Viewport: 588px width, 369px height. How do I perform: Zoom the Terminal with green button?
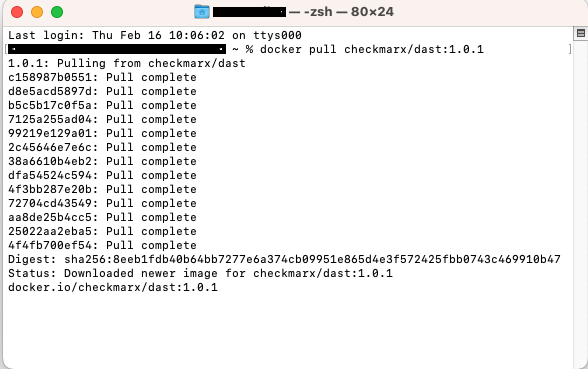57,12
